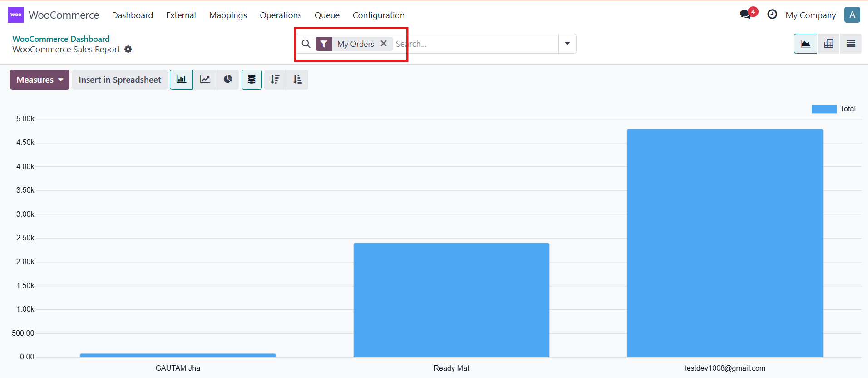Select line chart mode

205,80
